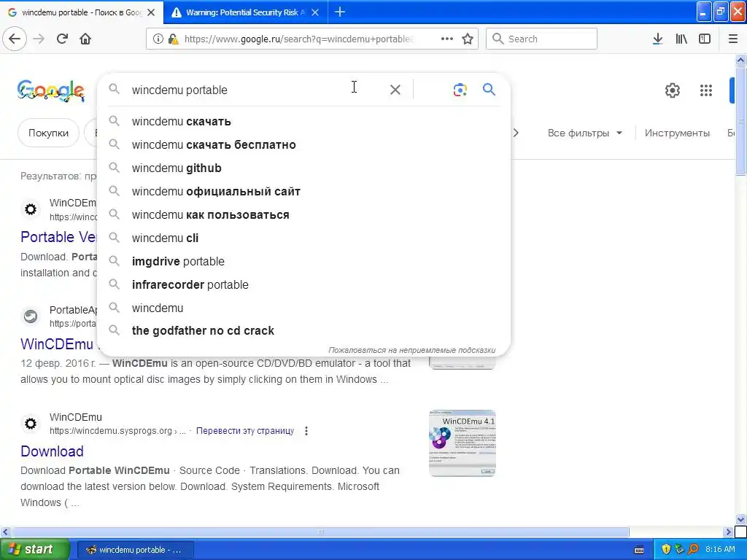Image resolution: width=747 pixels, height=560 pixels.
Task: Open the Firefox hamburger menu
Action: pyautogui.click(x=732, y=39)
